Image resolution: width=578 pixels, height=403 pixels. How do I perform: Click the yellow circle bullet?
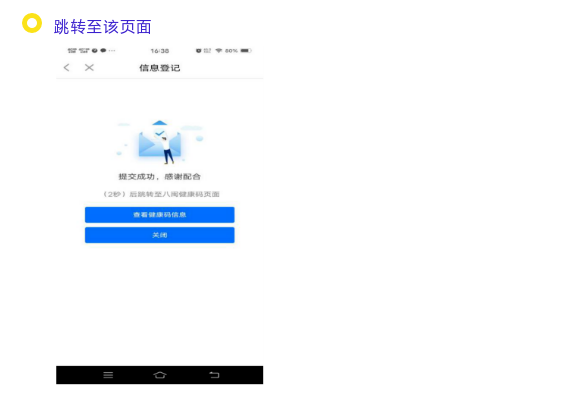(32, 23)
